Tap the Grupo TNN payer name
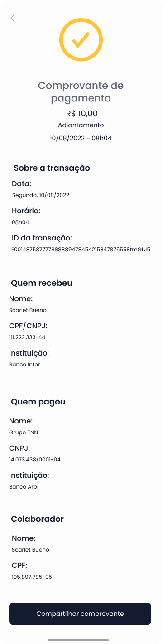This screenshot has height=644, width=163. 24,433
